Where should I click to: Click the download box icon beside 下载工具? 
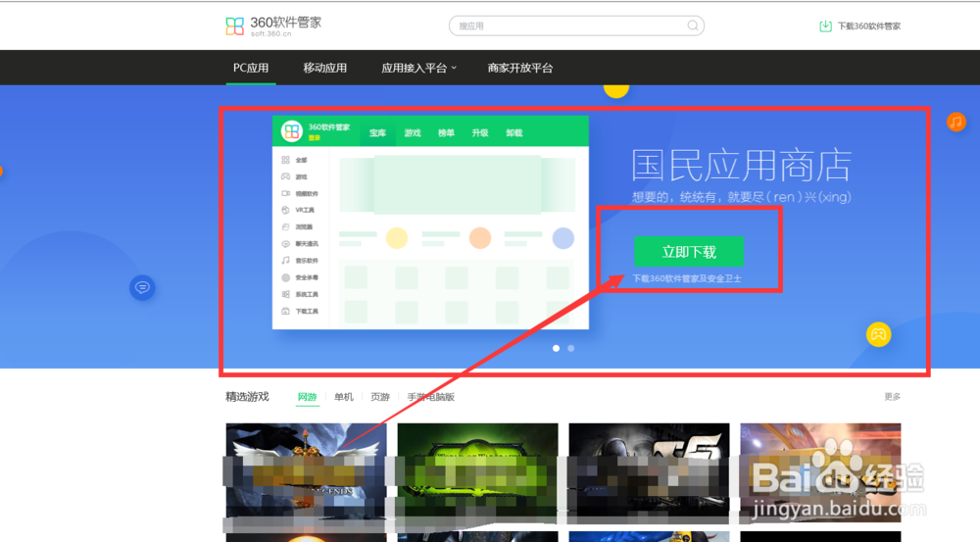(285, 311)
